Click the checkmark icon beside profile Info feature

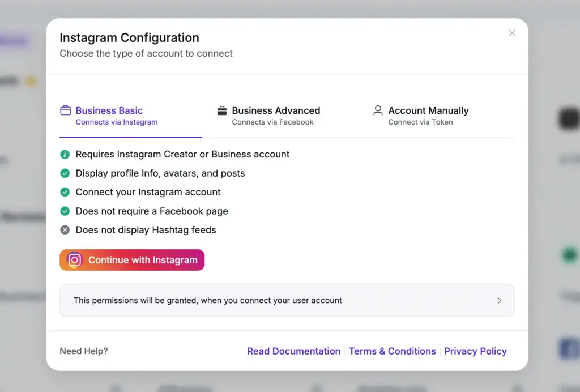coord(65,173)
